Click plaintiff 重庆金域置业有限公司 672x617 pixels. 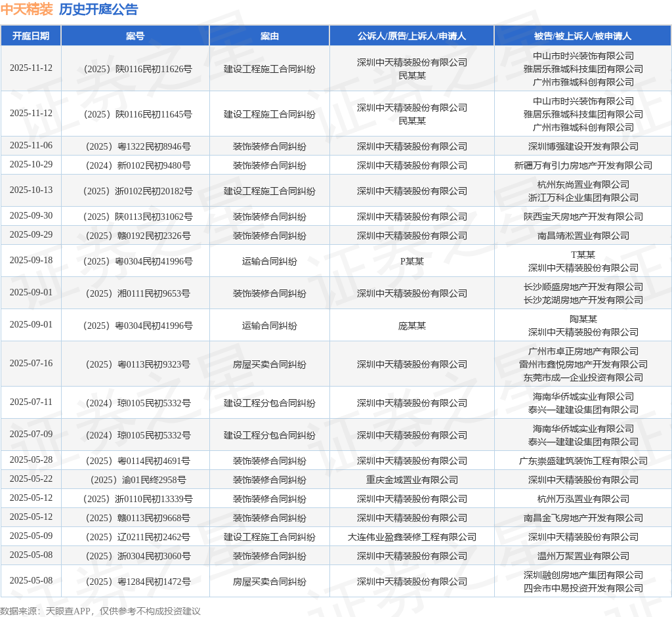click(412, 480)
